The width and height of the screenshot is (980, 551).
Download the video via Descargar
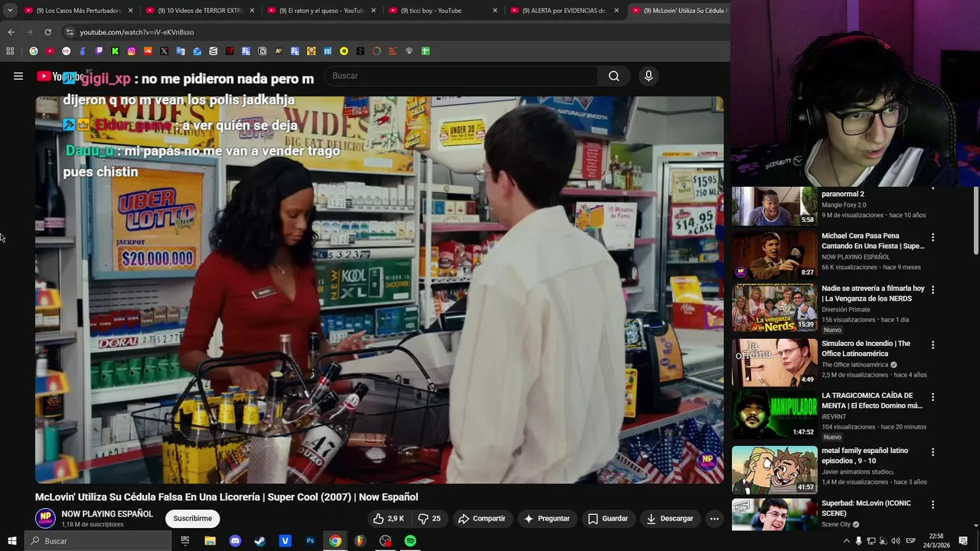coord(670,518)
